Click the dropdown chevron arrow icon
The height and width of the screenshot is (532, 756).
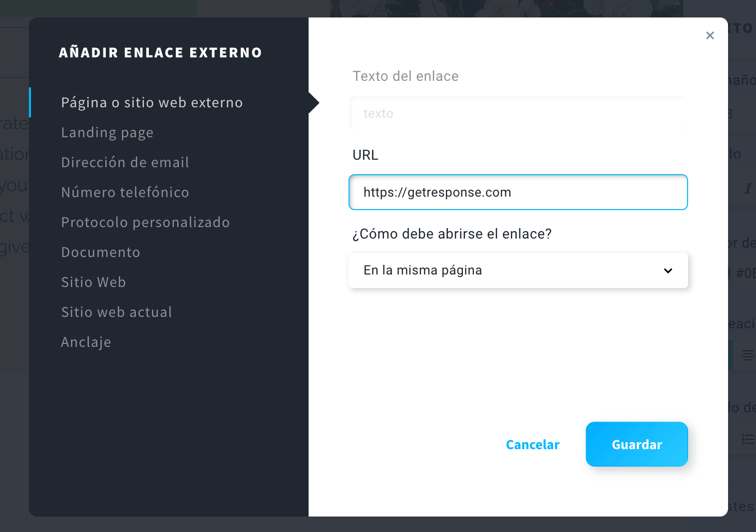(668, 270)
